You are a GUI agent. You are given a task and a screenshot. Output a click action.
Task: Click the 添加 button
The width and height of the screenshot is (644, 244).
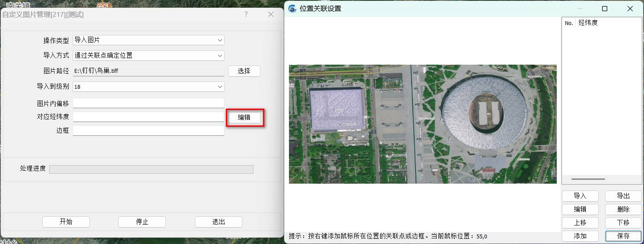pyautogui.click(x=580, y=236)
